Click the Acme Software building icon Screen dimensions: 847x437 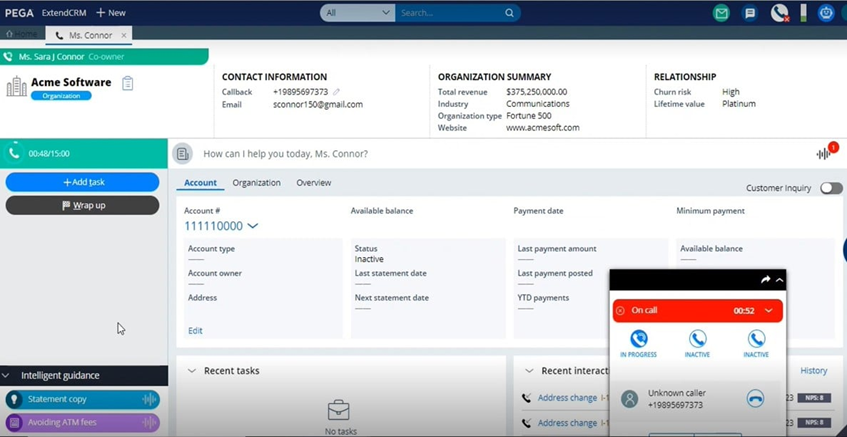tap(16, 86)
